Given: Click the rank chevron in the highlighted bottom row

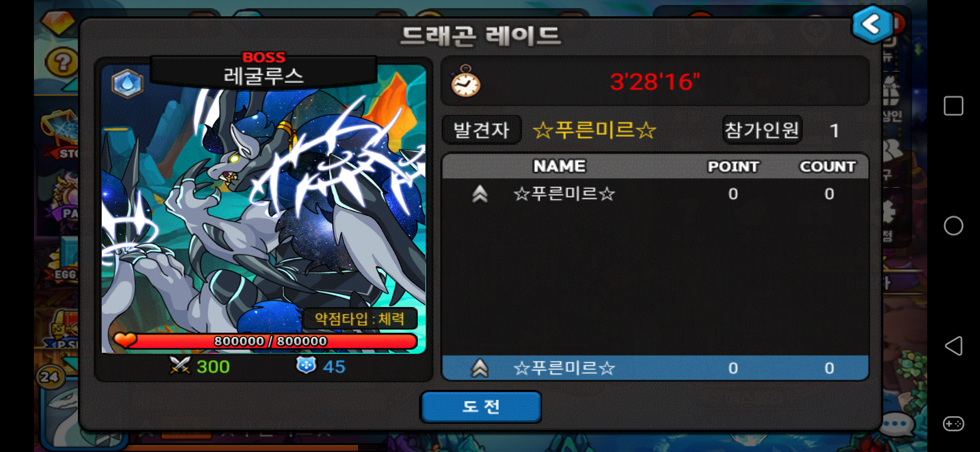Looking at the screenshot, I should click(480, 368).
